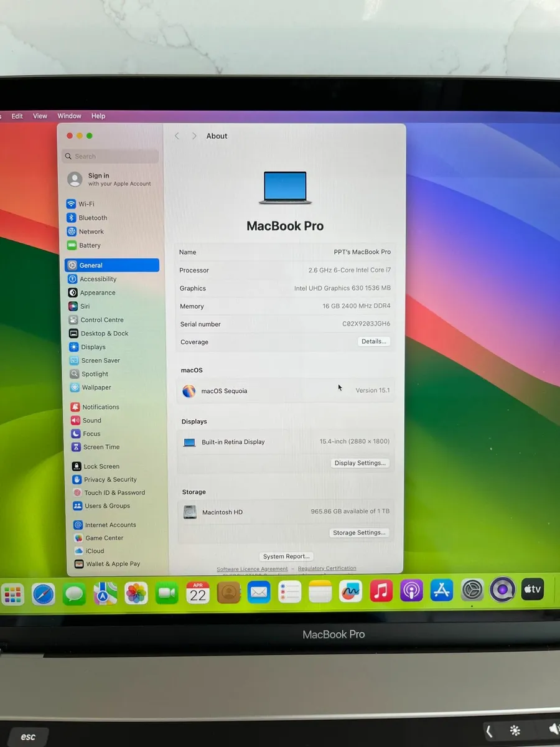The width and height of the screenshot is (560, 747).
Task: Open Accessibility settings
Action: pos(92,279)
